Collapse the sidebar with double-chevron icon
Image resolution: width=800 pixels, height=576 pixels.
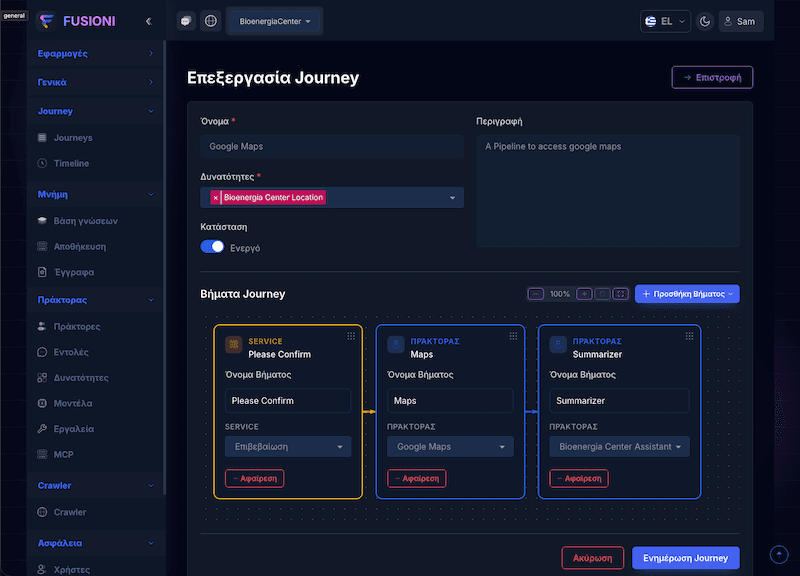tap(148, 21)
